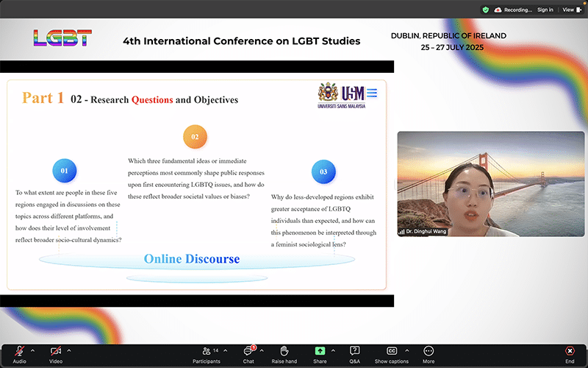Open the Q&A panel
588x368 pixels.
[354, 355]
